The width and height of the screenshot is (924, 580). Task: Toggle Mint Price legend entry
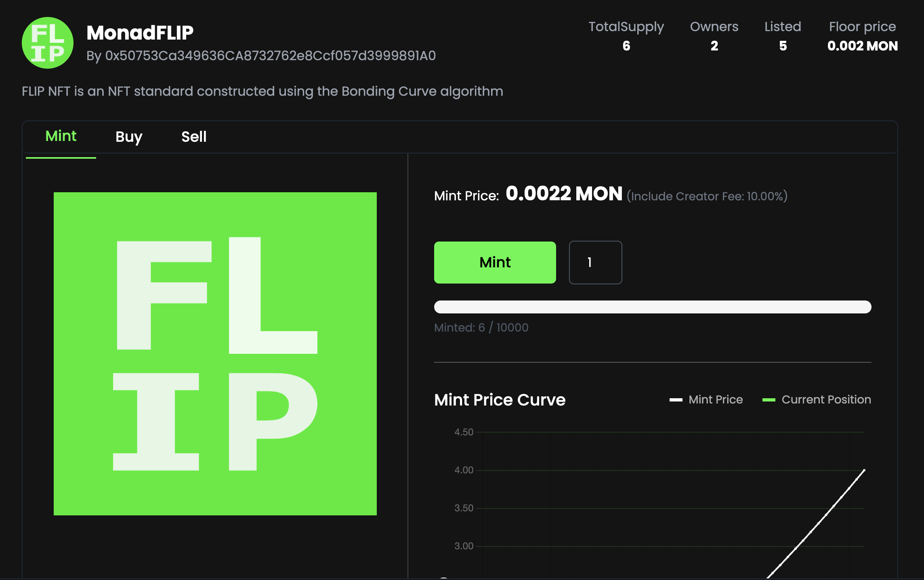(706, 399)
